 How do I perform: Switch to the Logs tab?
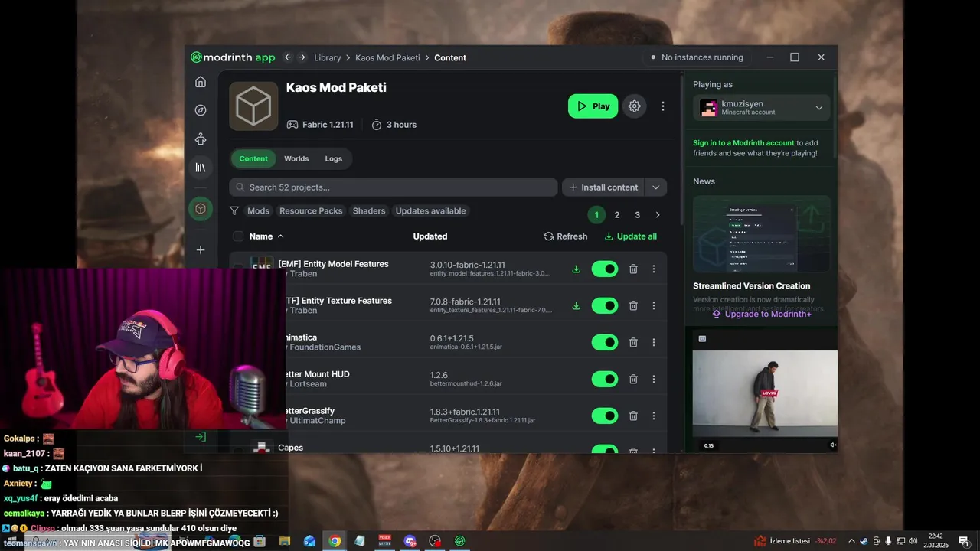tap(334, 158)
